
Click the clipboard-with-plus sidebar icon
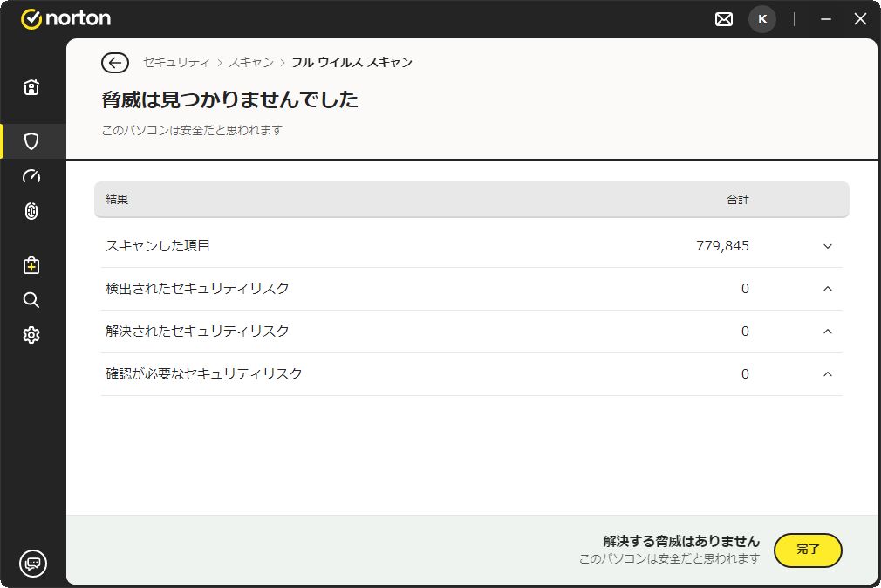(x=31, y=265)
